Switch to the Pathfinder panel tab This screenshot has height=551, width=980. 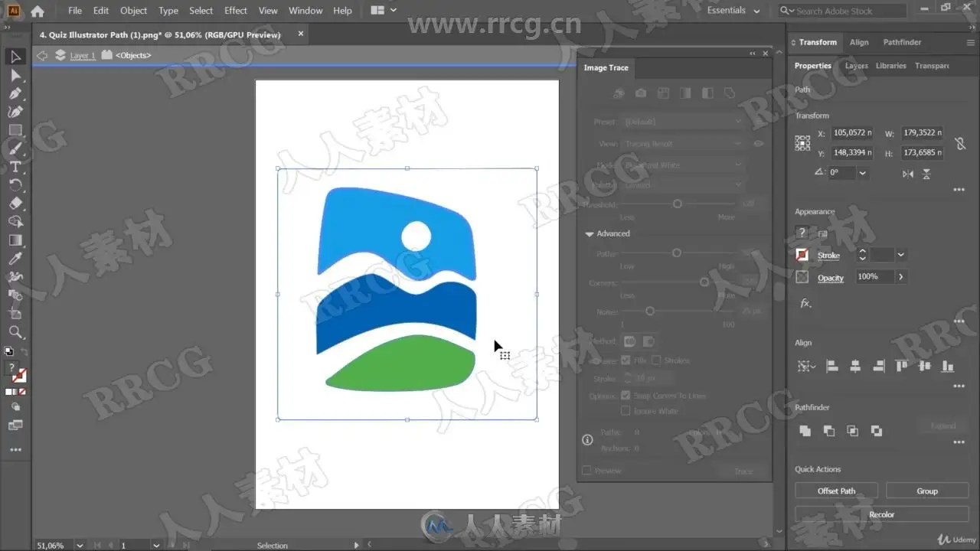[902, 42]
